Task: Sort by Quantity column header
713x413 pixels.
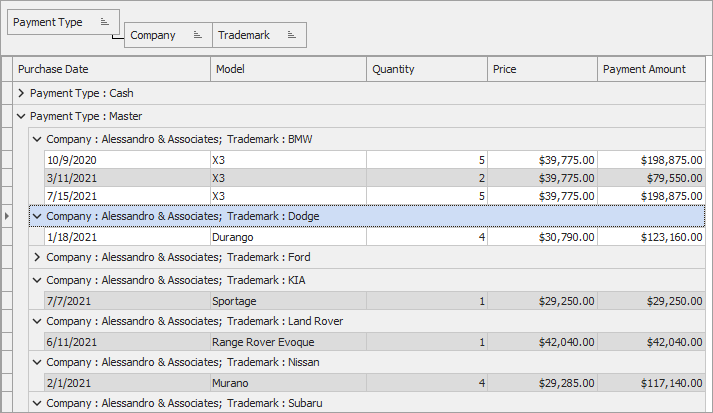Action: [x=426, y=69]
